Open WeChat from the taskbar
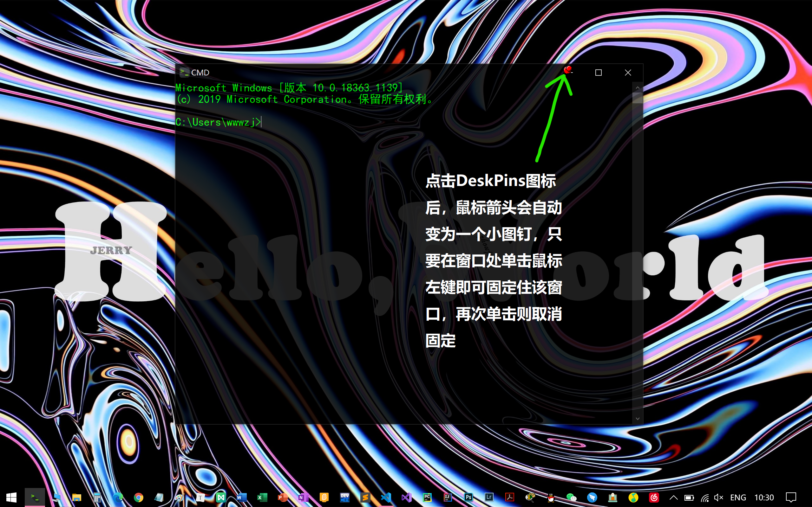Viewport: 812px width, 507px height. pyautogui.click(x=571, y=497)
